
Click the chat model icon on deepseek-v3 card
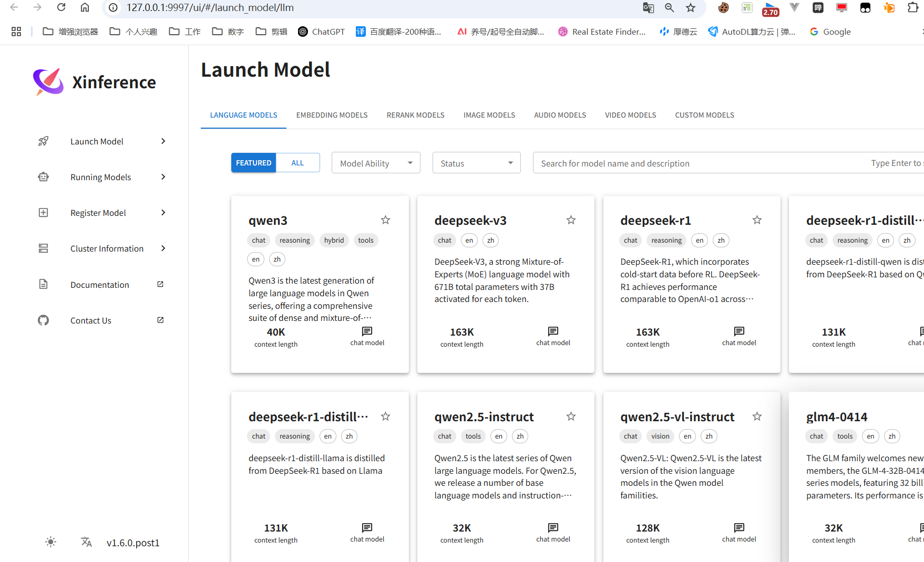tap(553, 331)
